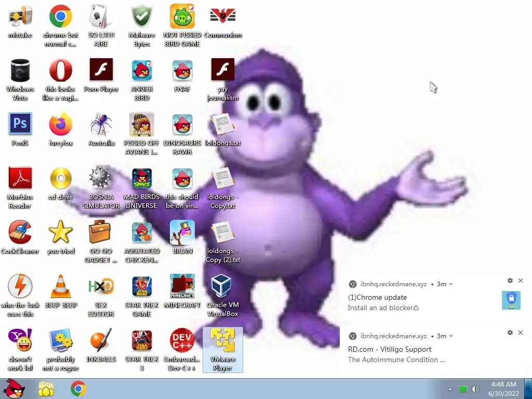The image size is (532, 399).
Task: Select 'who the fuck uses this' lightning icon
Action: (20, 296)
